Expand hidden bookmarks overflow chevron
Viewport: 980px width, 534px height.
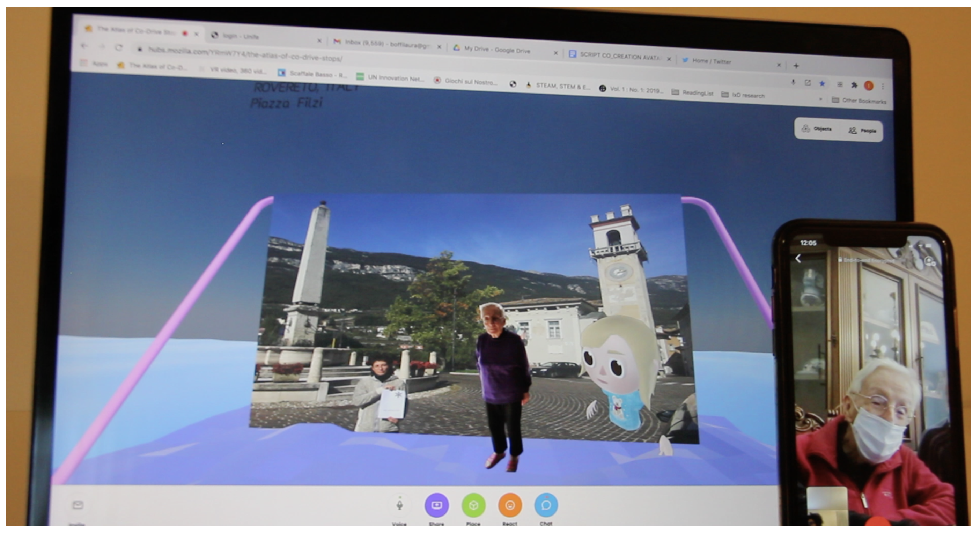pyautogui.click(x=820, y=99)
